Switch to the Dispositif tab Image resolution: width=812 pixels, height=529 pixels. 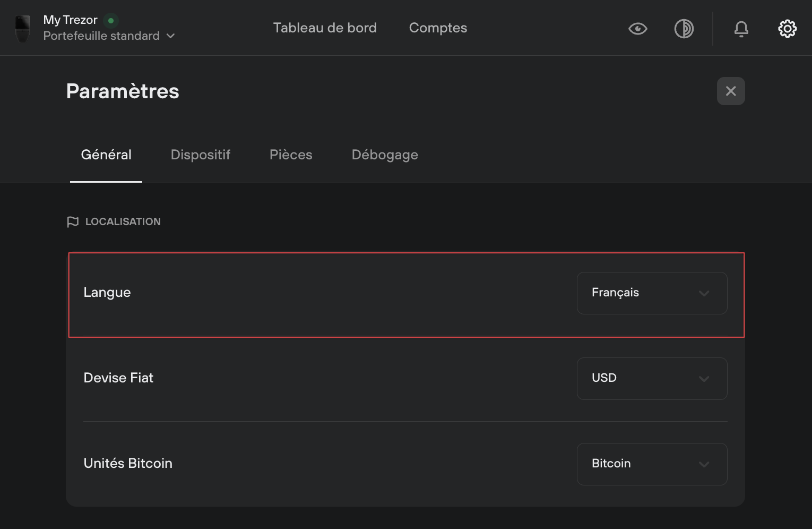pyautogui.click(x=201, y=155)
